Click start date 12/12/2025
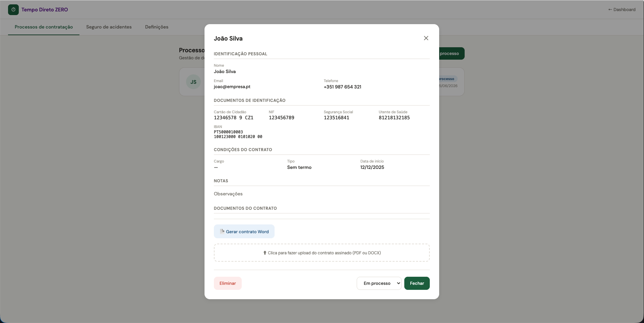The height and width of the screenshot is (323, 644). (x=372, y=167)
